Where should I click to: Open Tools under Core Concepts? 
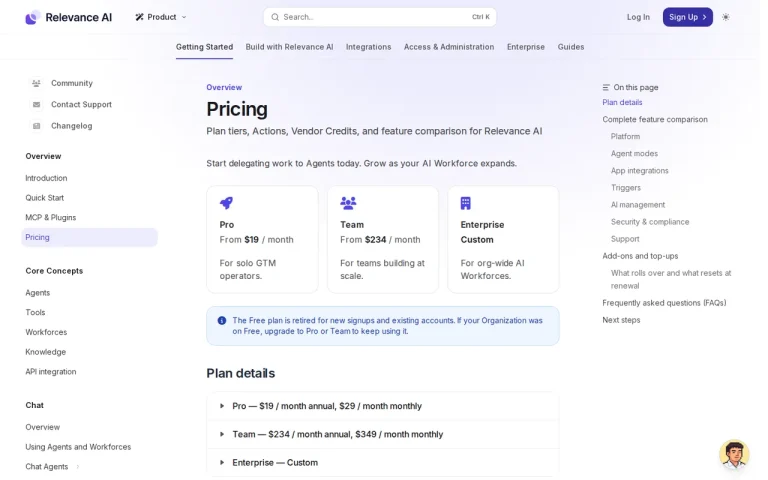point(35,312)
